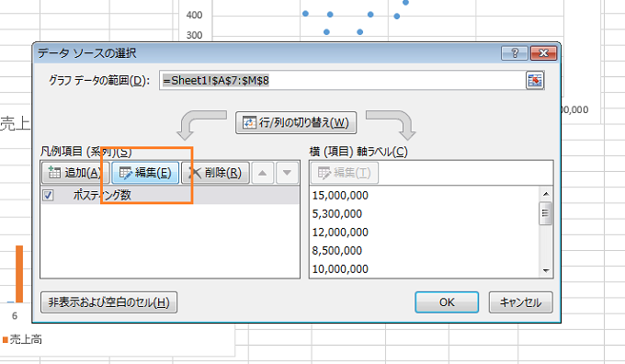The height and width of the screenshot is (364, 625).
Task: Click the グラフ データの範囲 input field
Action: tap(342, 81)
